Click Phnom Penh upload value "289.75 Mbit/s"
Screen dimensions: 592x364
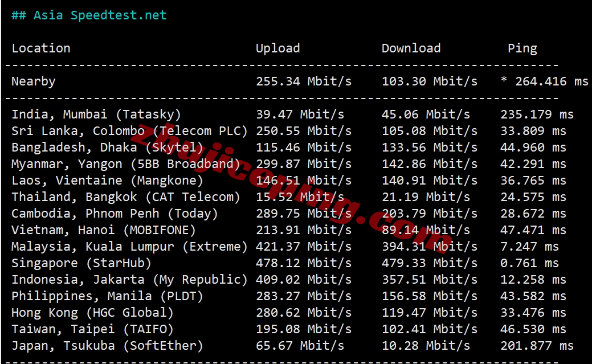tap(304, 214)
